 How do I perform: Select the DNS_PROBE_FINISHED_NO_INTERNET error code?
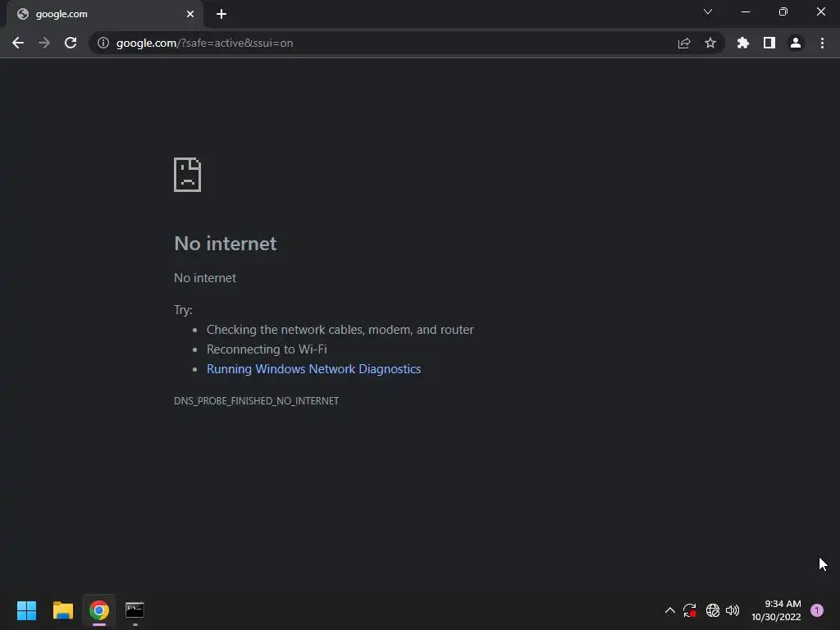[256, 400]
